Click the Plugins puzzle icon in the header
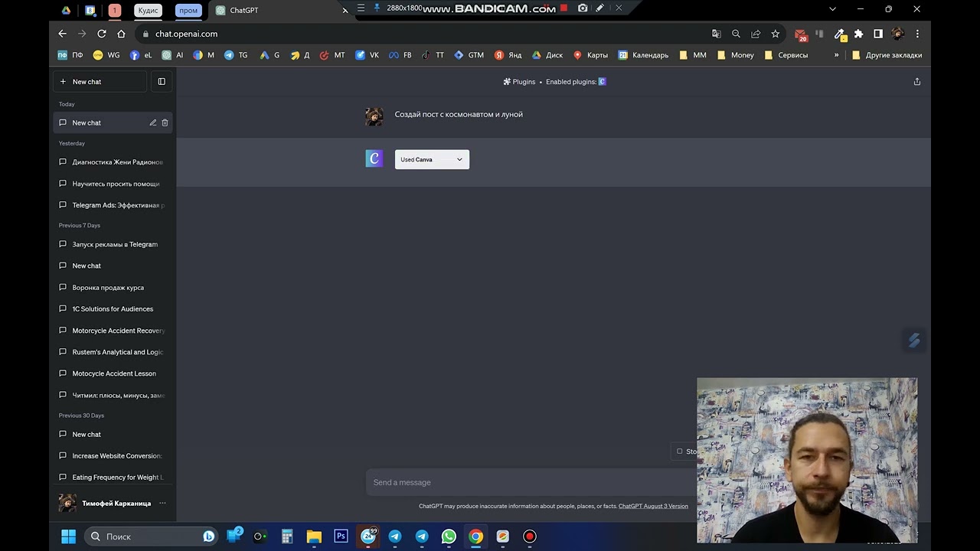This screenshot has width=980, height=551. (x=507, y=82)
